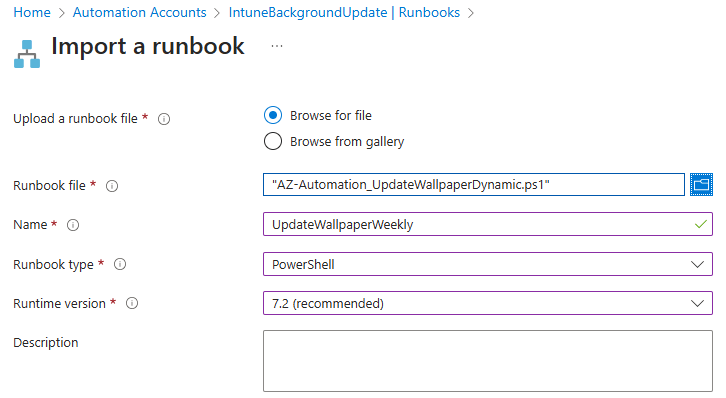The width and height of the screenshot is (726, 398).
Task: Select the Browse from gallery radio button
Action: 273,141
